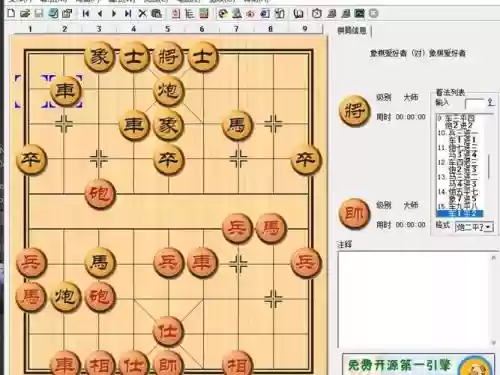Click the second gray computer toolbar icon
Image resolution: width=500 pixels, height=375 pixels.
click(x=346, y=13)
